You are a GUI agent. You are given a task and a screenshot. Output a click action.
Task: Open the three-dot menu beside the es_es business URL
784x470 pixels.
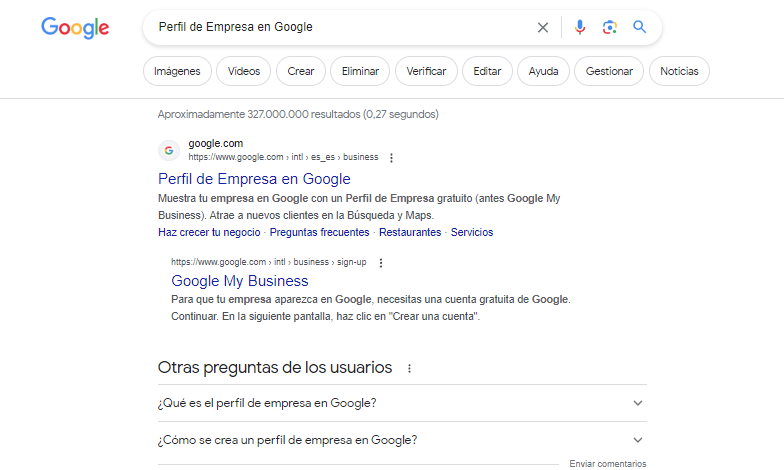pos(392,158)
